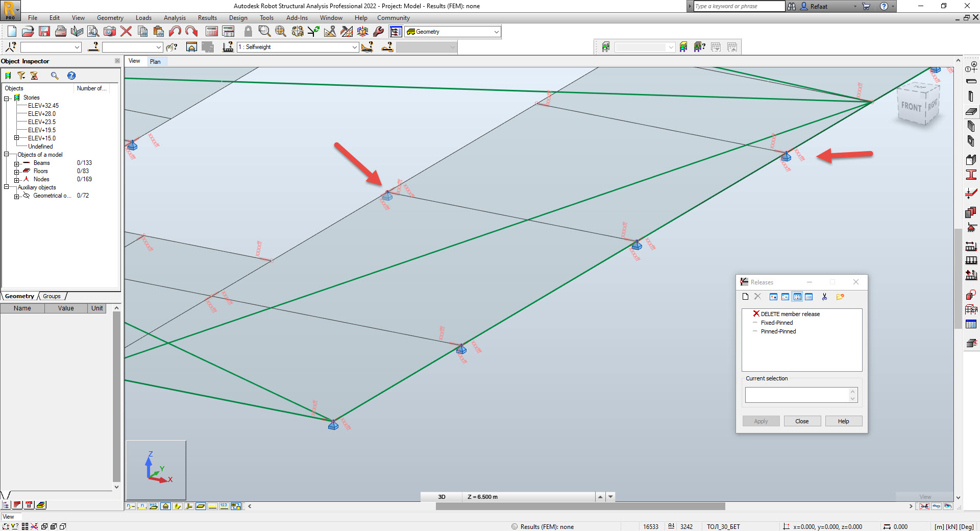Undo the last action
The image size is (980, 531).
(175, 31)
